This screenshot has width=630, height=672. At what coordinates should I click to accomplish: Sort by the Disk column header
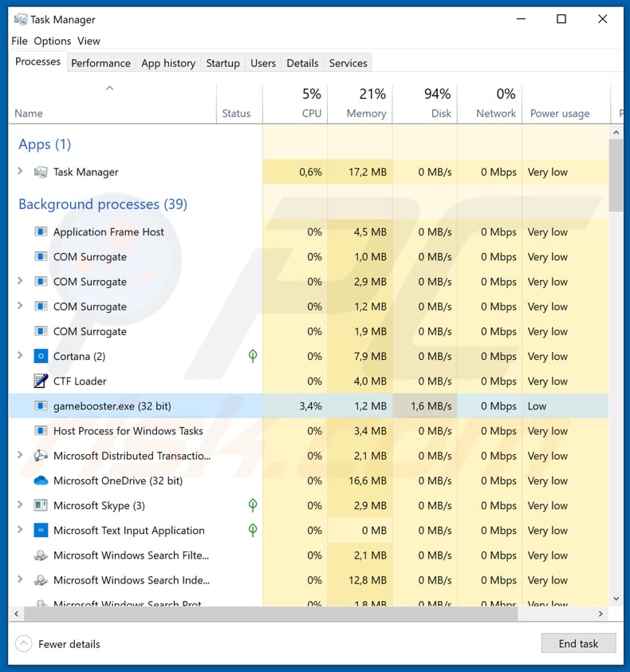coord(425,104)
